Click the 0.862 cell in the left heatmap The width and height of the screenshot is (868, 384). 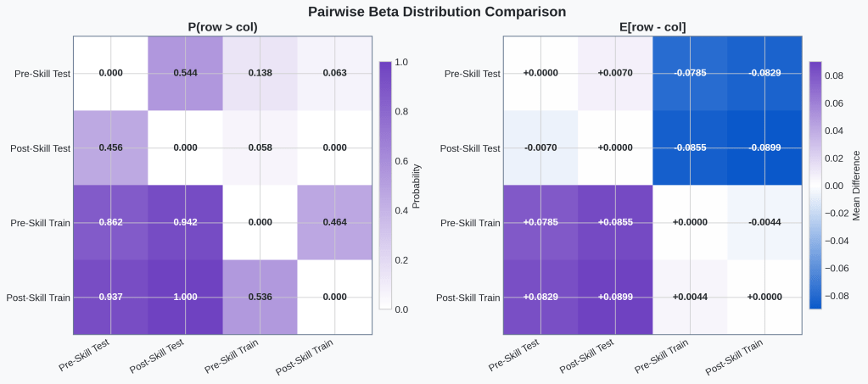pos(110,223)
